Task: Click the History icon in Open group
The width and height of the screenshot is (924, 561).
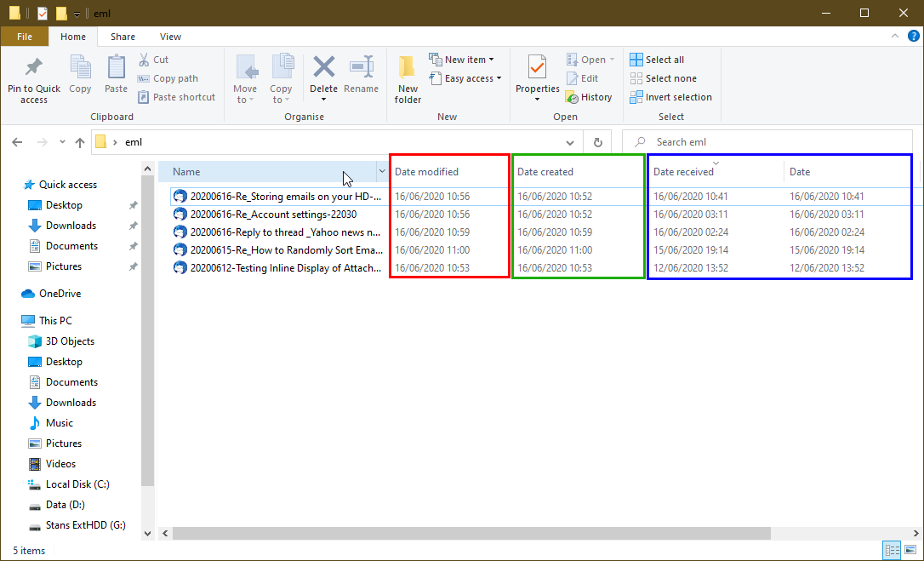Action: click(589, 97)
